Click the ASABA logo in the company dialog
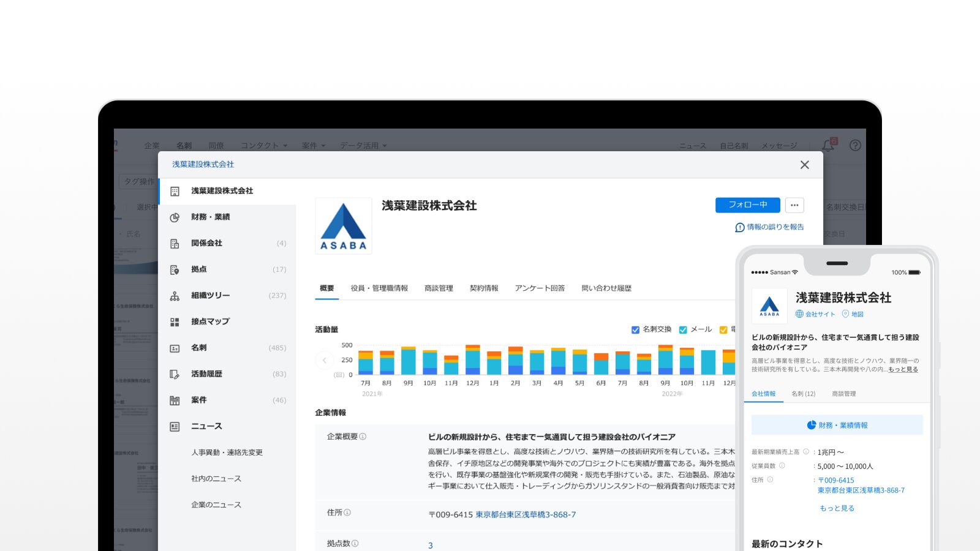This screenshot has height=551, width=980. pyautogui.click(x=344, y=226)
